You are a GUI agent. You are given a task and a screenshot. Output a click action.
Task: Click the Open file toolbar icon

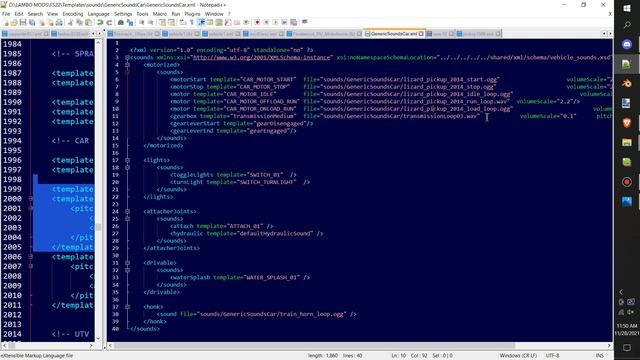click(x=14, y=22)
